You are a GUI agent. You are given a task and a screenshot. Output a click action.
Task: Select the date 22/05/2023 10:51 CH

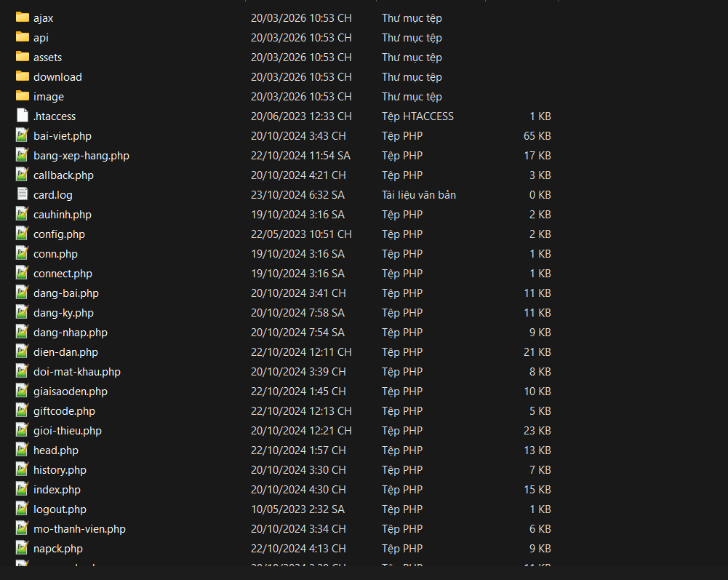click(301, 234)
